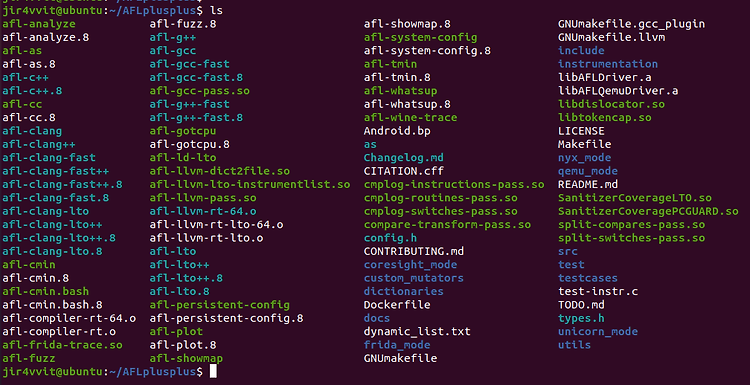Click afl-persistent-config.8 file name

[226, 319]
